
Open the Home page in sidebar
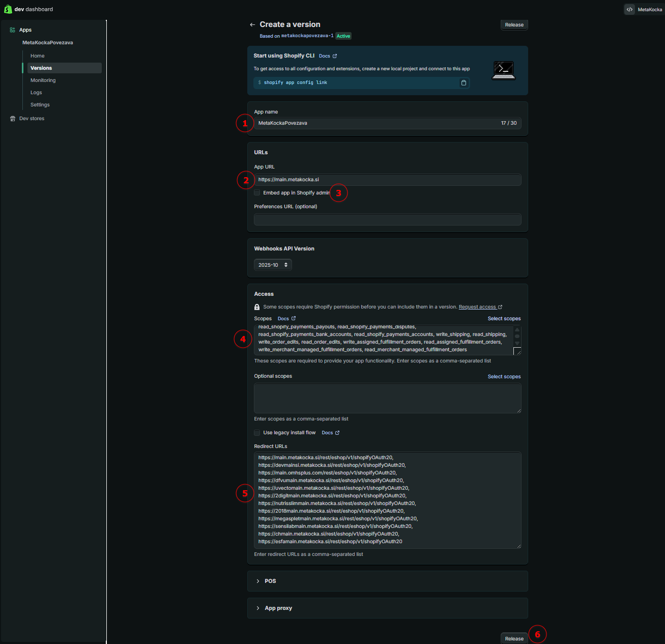click(x=38, y=56)
